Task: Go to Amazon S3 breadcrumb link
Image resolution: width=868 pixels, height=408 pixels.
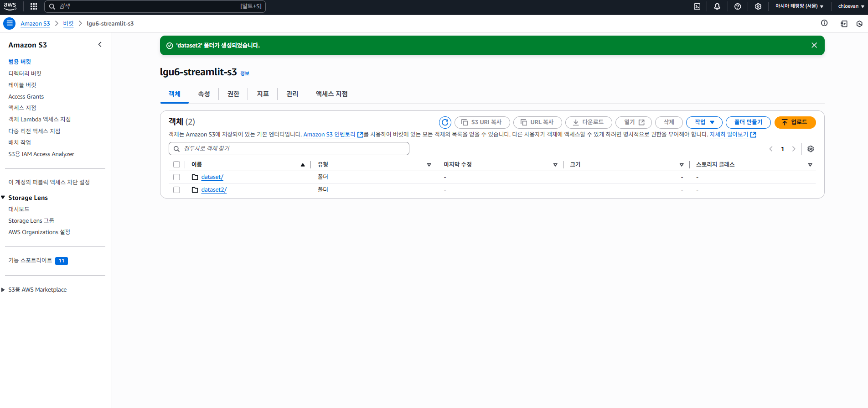Action: point(35,24)
